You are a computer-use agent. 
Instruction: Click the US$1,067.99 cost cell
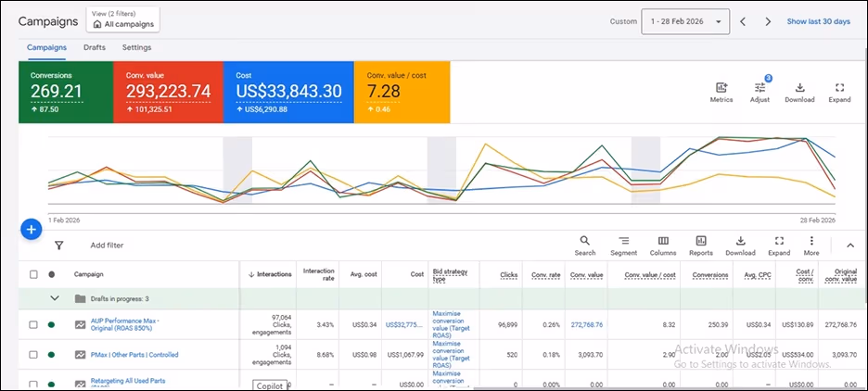point(406,355)
